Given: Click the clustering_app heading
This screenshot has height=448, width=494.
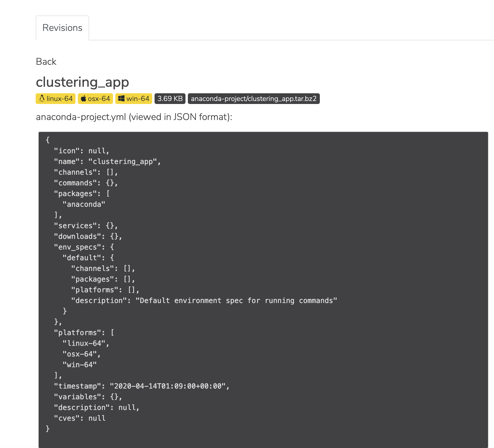Looking at the screenshot, I should [x=82, y=82].
